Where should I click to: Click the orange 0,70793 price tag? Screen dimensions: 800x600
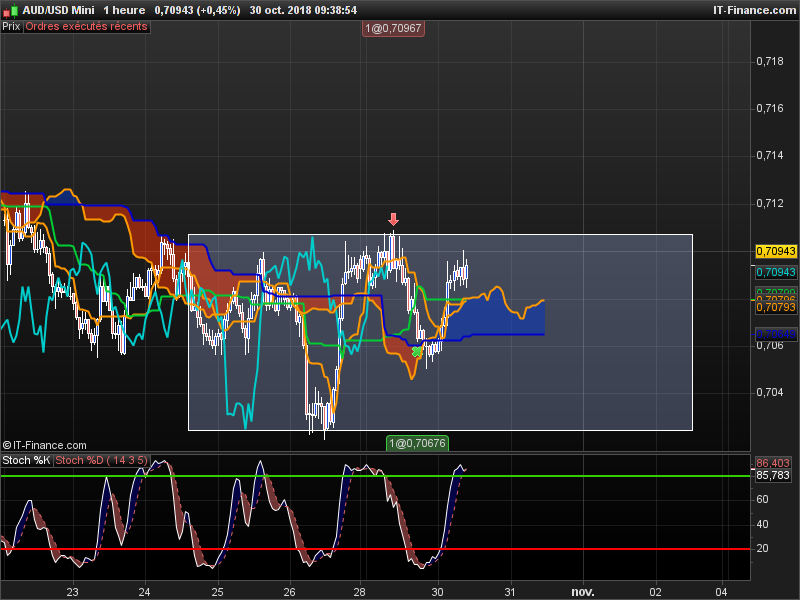tap(776, 308)
